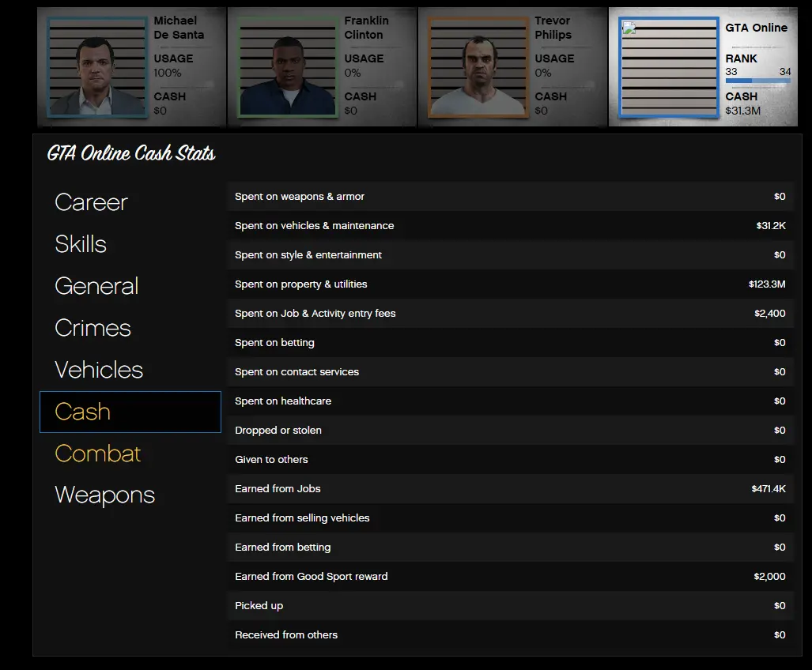Image resolution: width=812 pixels, height=670 pixels.
Task: Click the 'GTA Online Cash Stats' heading
Action: pyautogui.click(x=131, y=153)
